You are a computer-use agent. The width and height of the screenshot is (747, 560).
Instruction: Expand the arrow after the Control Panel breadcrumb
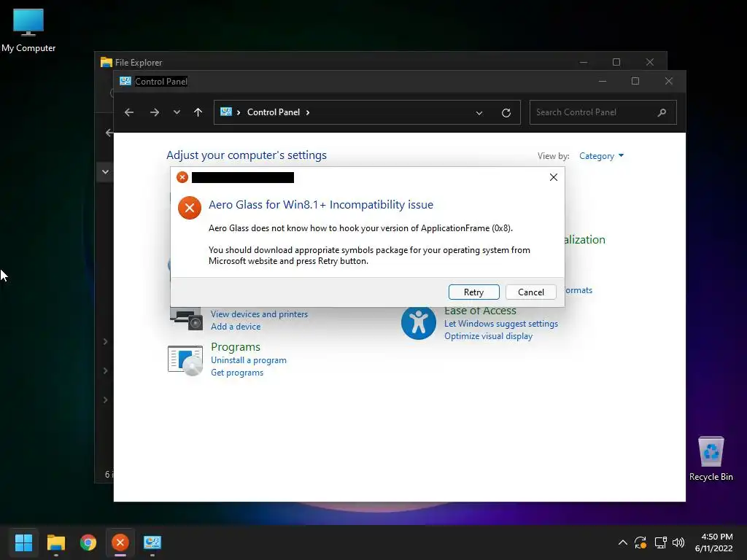pos(308,112)
